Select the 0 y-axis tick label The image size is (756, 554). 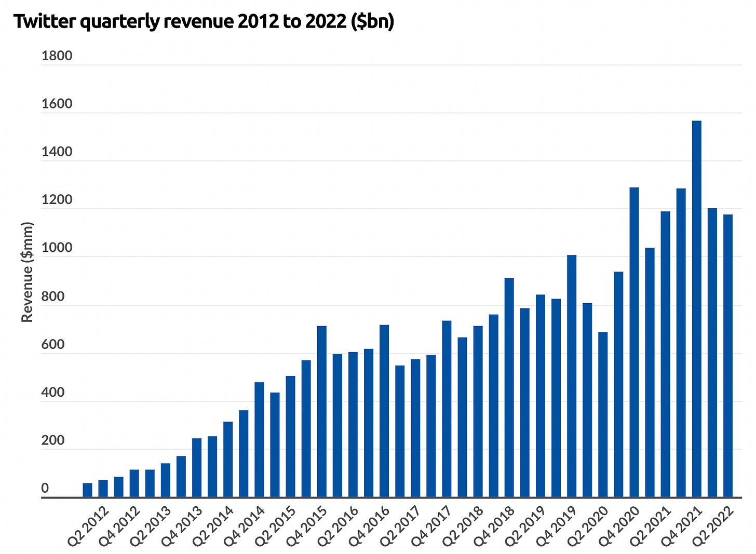[x=45, y=488]
